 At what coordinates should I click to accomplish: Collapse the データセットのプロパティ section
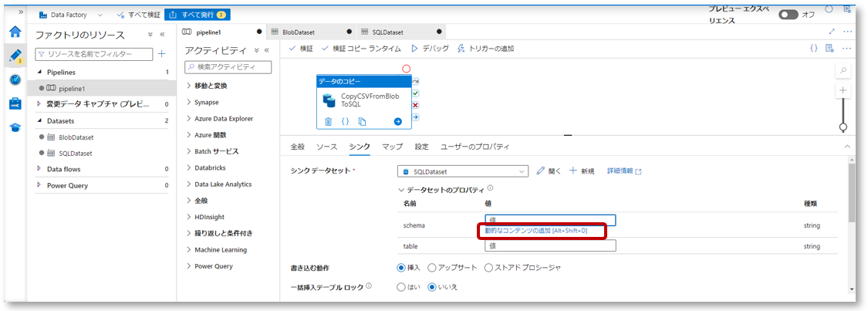click(x=400, y=189)
